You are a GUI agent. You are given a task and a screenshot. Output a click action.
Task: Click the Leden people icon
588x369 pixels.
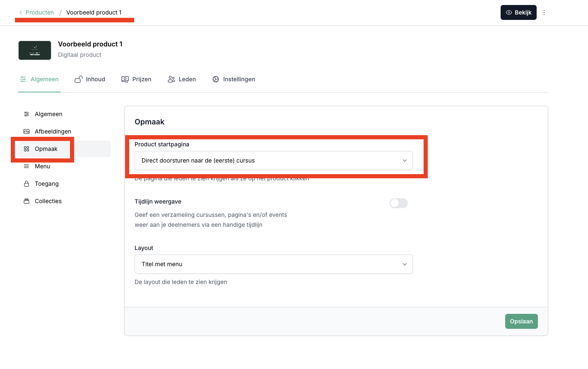tap(171, 79)
